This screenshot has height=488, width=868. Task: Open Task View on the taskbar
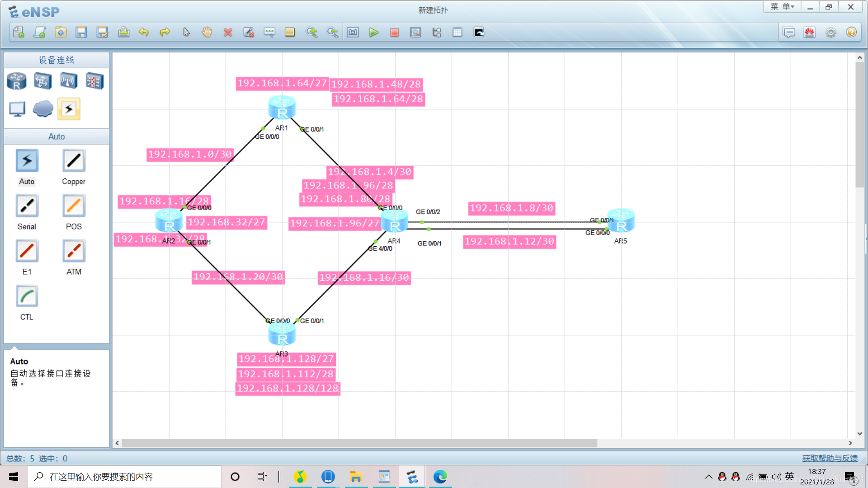[262, 477]
